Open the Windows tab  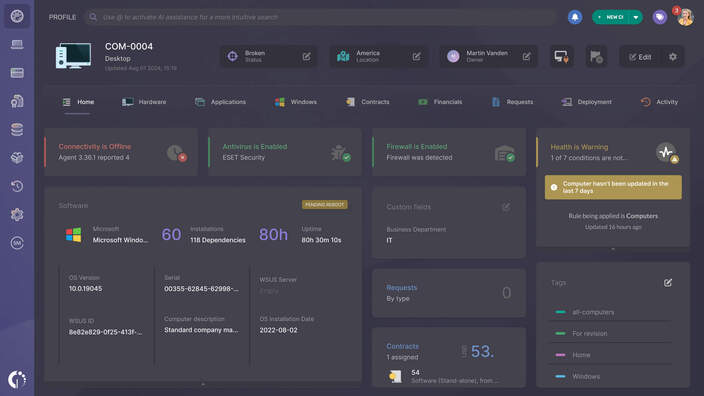click(x=295, y=102)
